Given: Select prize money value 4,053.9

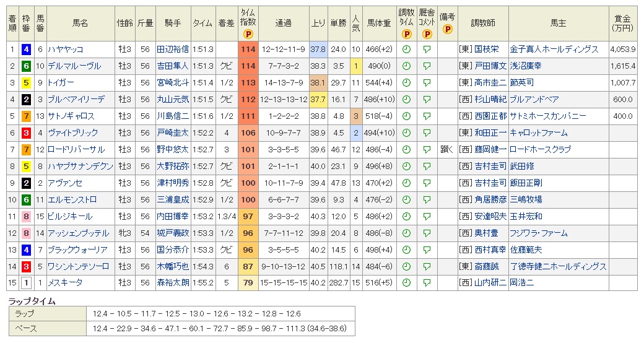Looking at the screenshot, I should point(623,50).
